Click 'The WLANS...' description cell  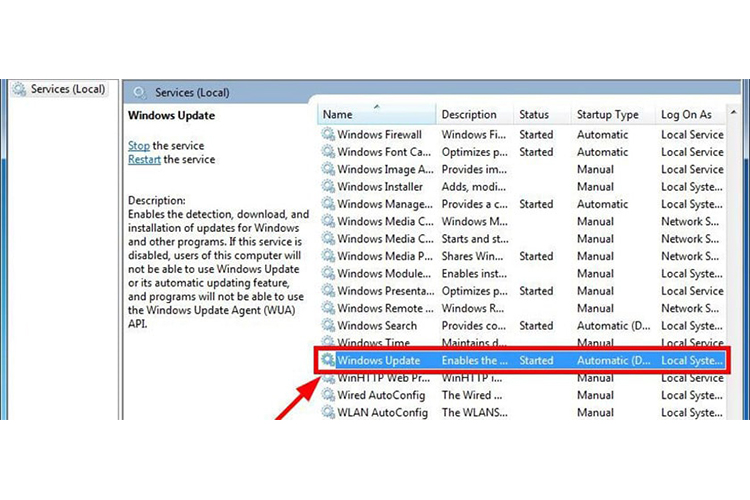click(474, 412)
